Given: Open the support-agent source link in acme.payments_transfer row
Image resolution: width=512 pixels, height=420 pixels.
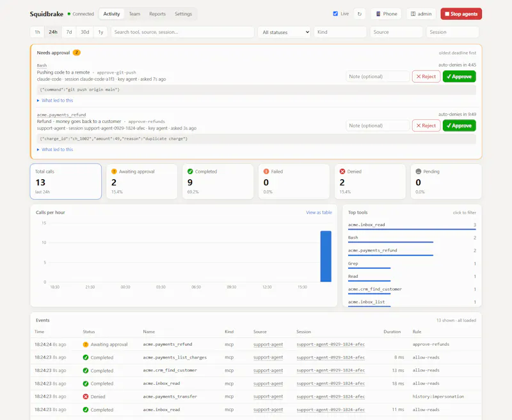Looking at the screenshot, I should (x=268, y=396).
